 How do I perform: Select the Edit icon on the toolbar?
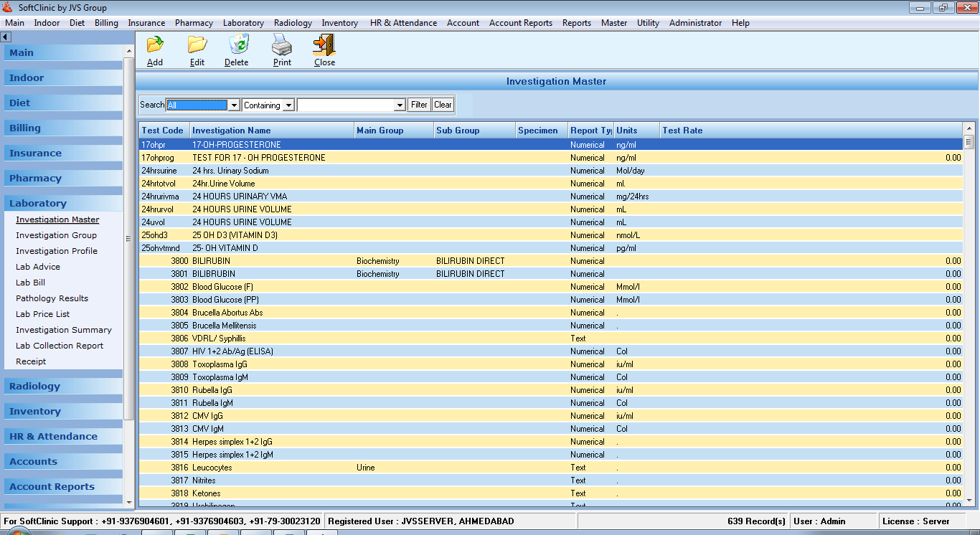pyautogui.click(x=196, y=50)
